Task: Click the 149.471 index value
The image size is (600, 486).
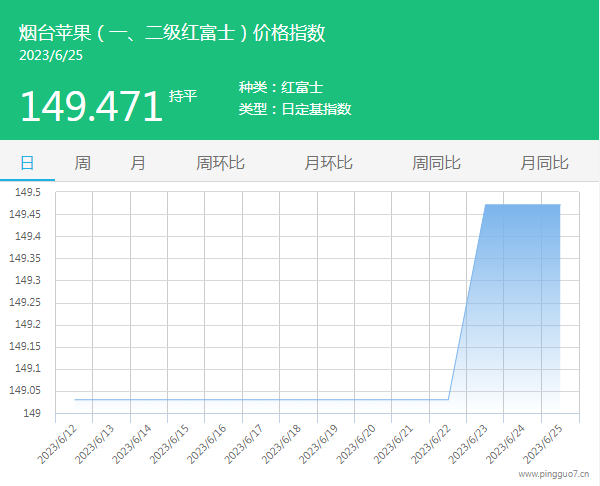Action: pos(91,106)
